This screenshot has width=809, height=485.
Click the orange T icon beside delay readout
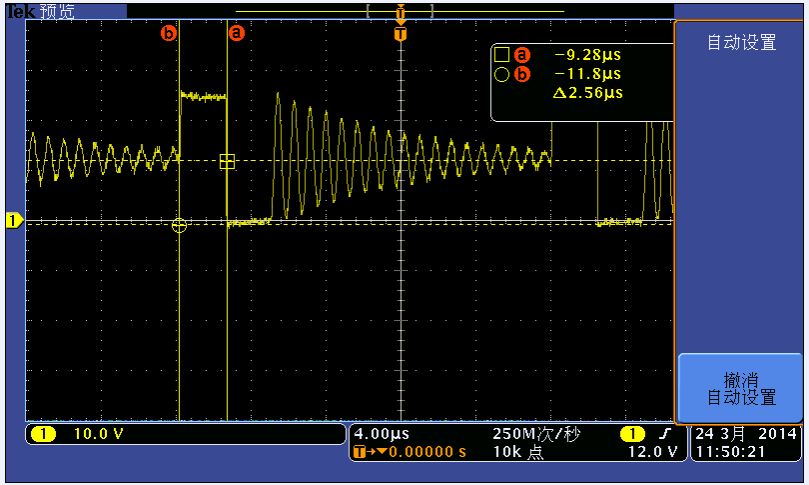click(360, 452)
